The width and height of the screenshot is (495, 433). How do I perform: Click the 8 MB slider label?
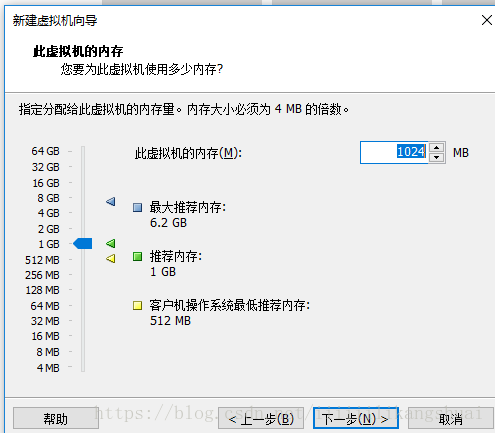[48, 352]
